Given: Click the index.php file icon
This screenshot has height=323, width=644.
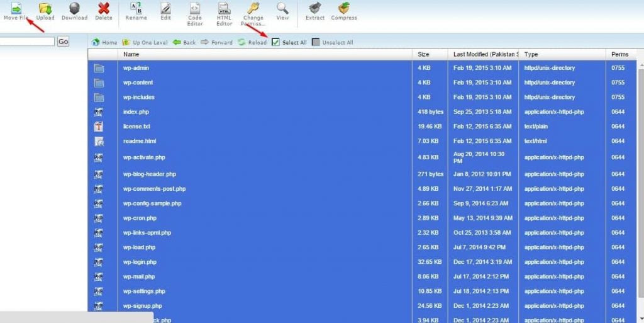Looking at the screenshot, I should coord(99,112).
